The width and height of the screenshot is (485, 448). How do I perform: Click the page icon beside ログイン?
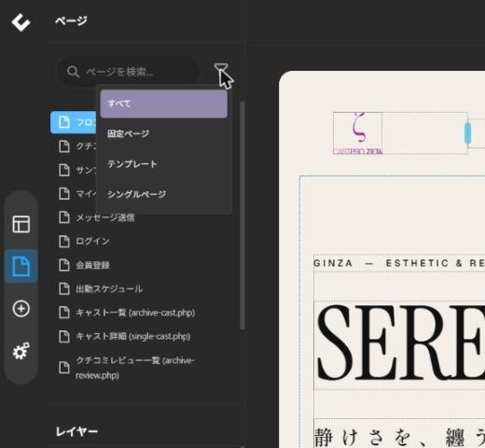coord(64,241)
